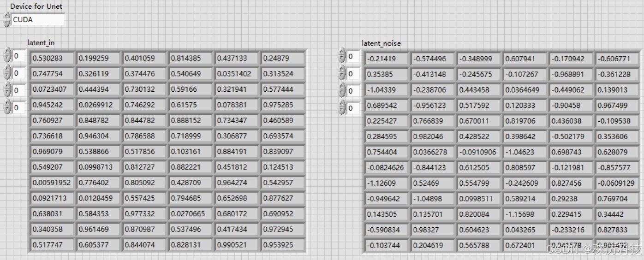Select latent_in cell 0.730132
Viewport: 644px width, 260px height.
[144, 89]
